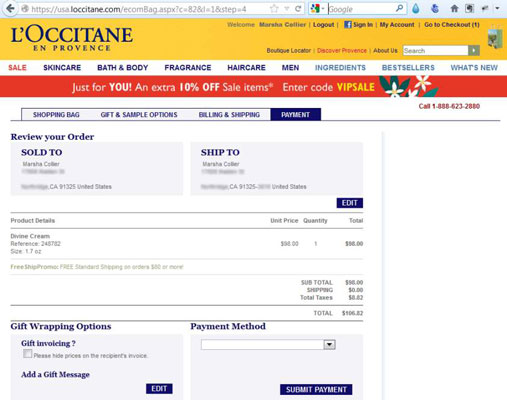The image size is (507, 400).
Task: Click the Facebook Sign In link
Action: tap(363, 25)
